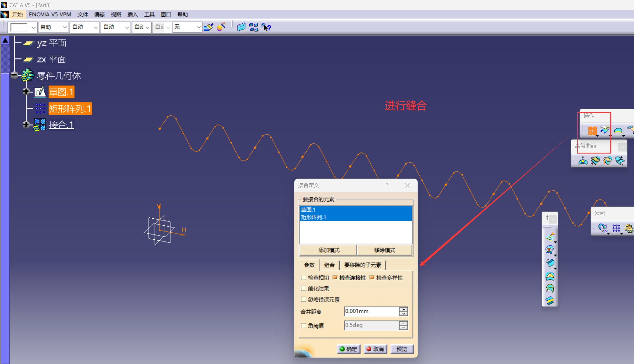
Task: Click the Split/Trim icon in Operations toolbar
Action: (605, 130)
